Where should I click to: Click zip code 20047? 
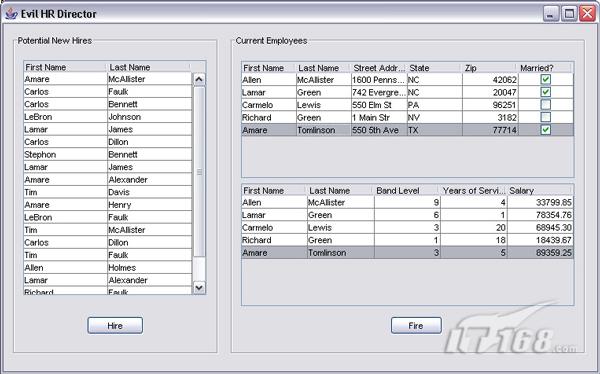490,92
